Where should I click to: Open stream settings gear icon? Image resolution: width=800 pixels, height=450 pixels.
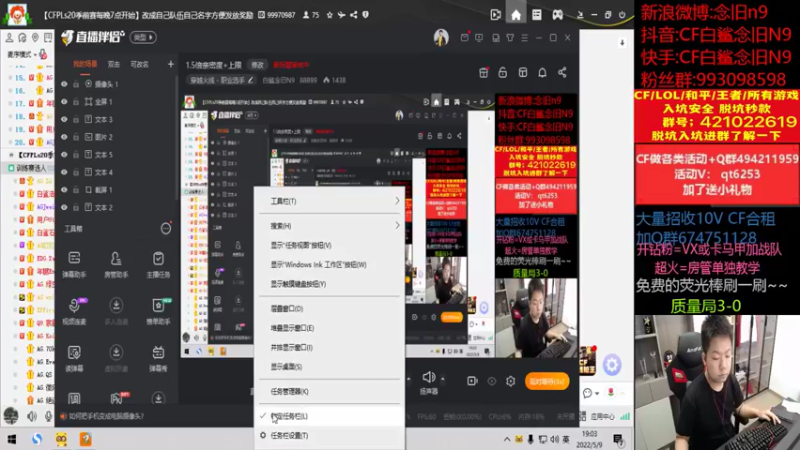click(x=510, y=381)
